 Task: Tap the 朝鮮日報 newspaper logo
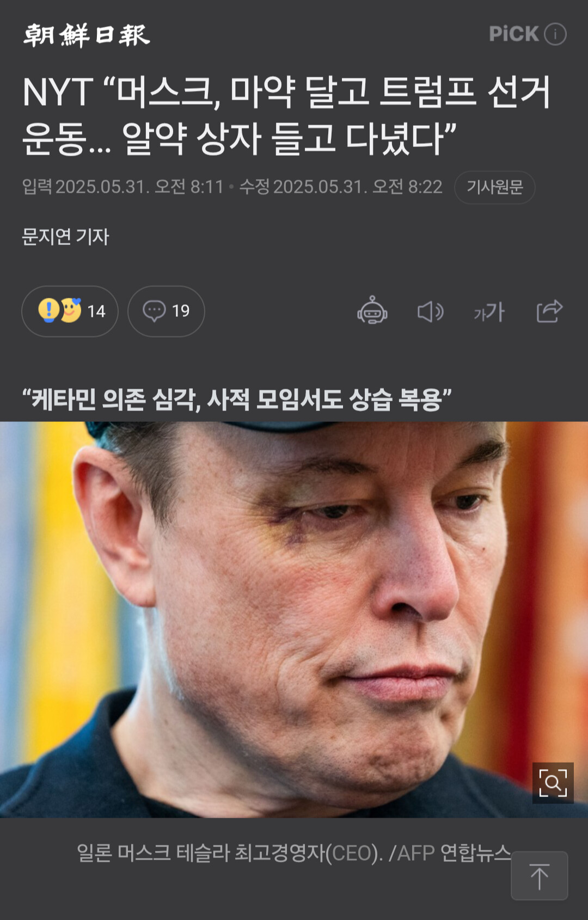coord(86,35)
